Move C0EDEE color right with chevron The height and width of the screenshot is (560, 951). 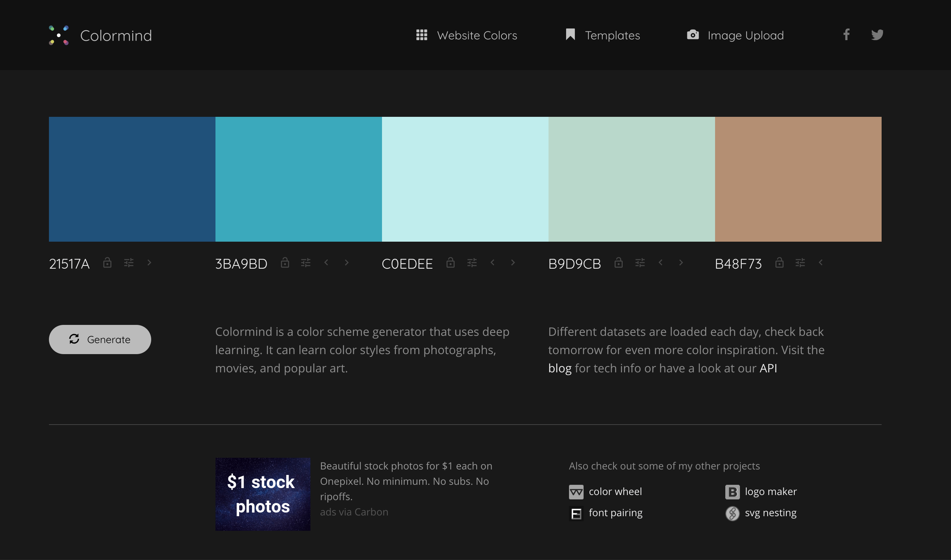pos(513,262)
